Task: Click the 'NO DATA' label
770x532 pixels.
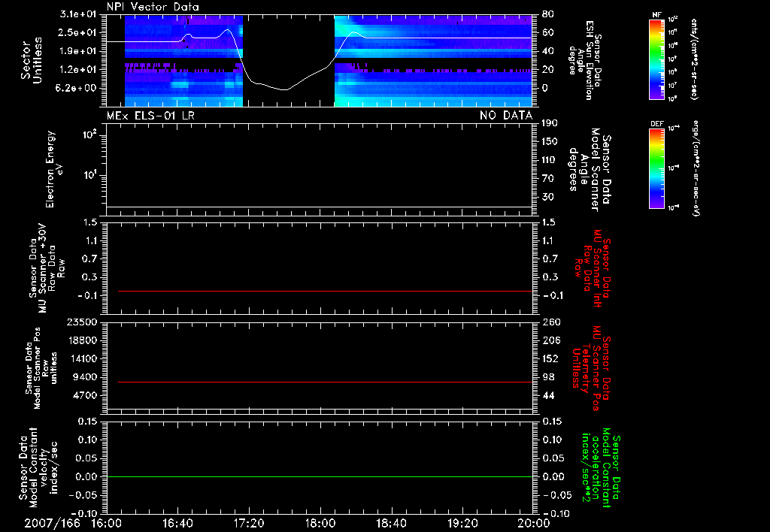Action: [506, 116]
